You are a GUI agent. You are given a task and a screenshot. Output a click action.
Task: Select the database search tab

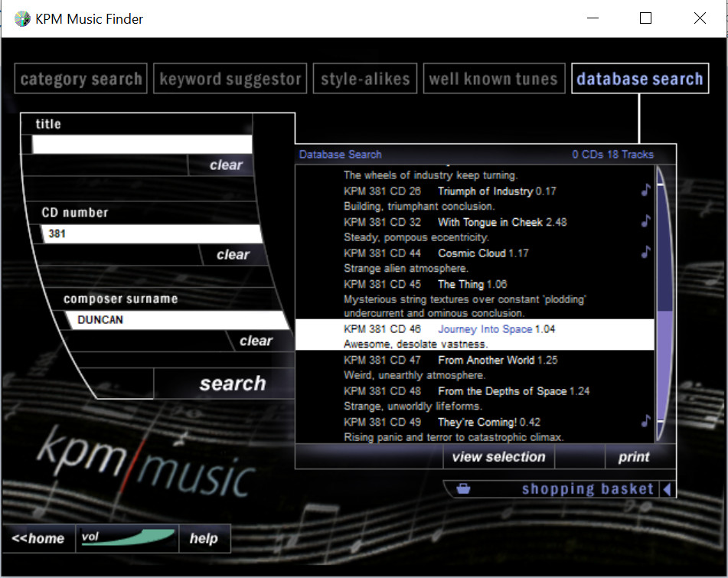point(640,78)
